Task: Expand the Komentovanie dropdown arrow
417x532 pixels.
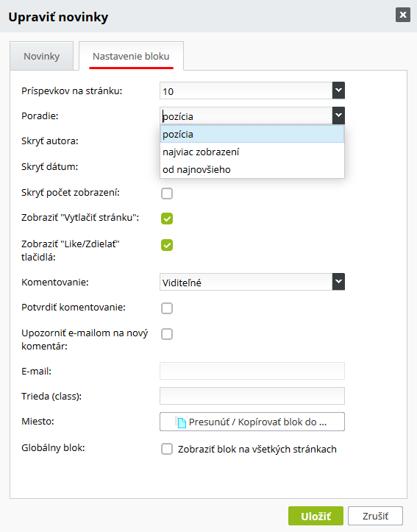Action: [338, 282]
